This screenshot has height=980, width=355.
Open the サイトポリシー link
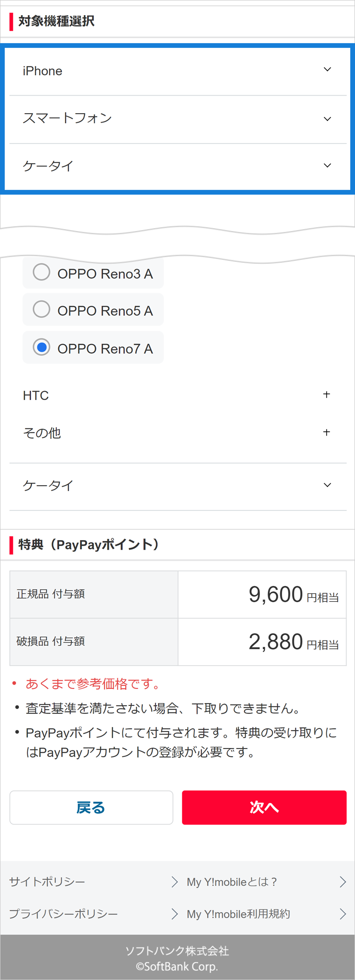click(47, 882)
